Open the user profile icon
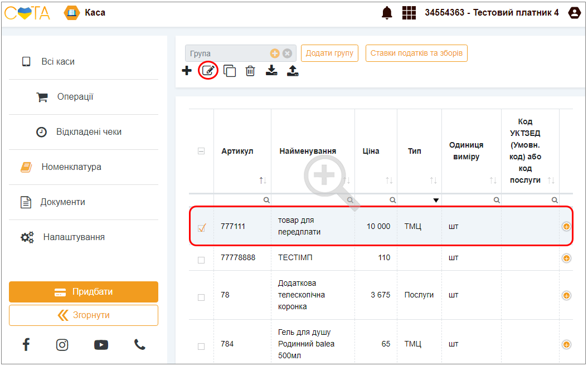588x366 pixels. tap(574, 13)
